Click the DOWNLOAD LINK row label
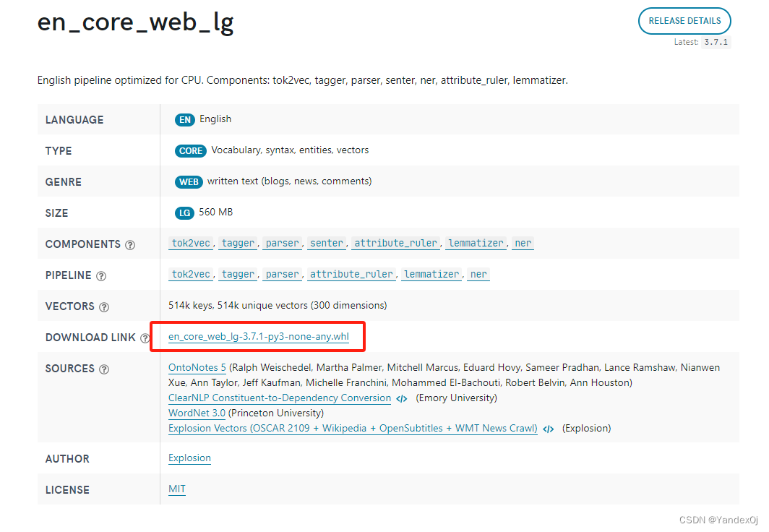 (90, 338)
